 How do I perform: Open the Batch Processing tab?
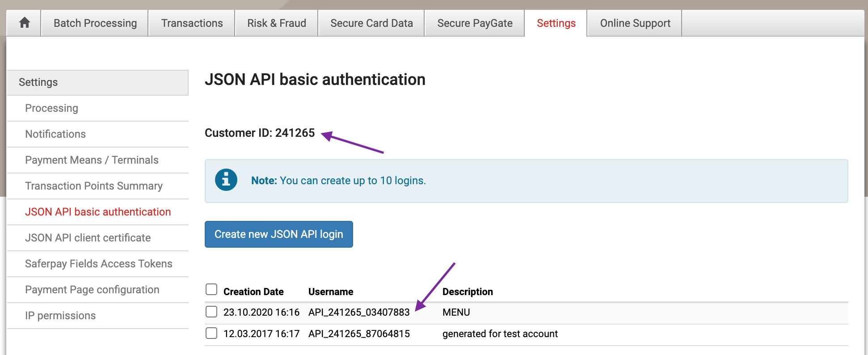[95, 23]
